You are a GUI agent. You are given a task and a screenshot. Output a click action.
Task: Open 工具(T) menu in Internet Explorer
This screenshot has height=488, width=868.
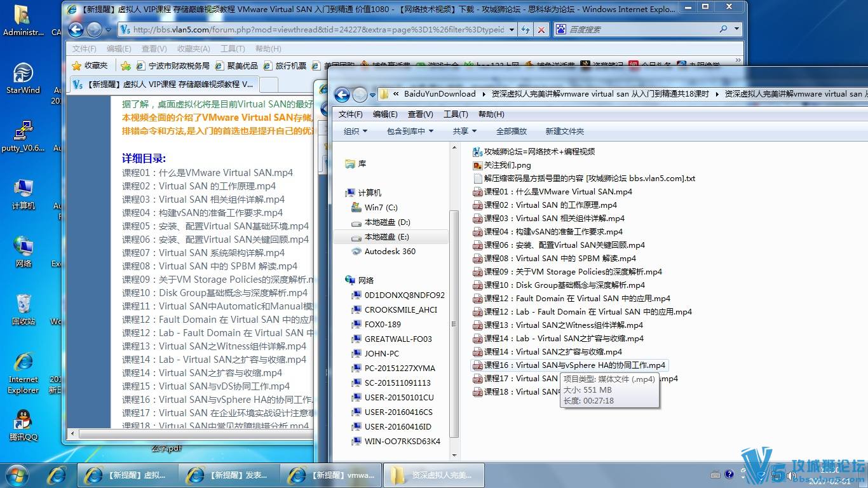tap(233, 49)
